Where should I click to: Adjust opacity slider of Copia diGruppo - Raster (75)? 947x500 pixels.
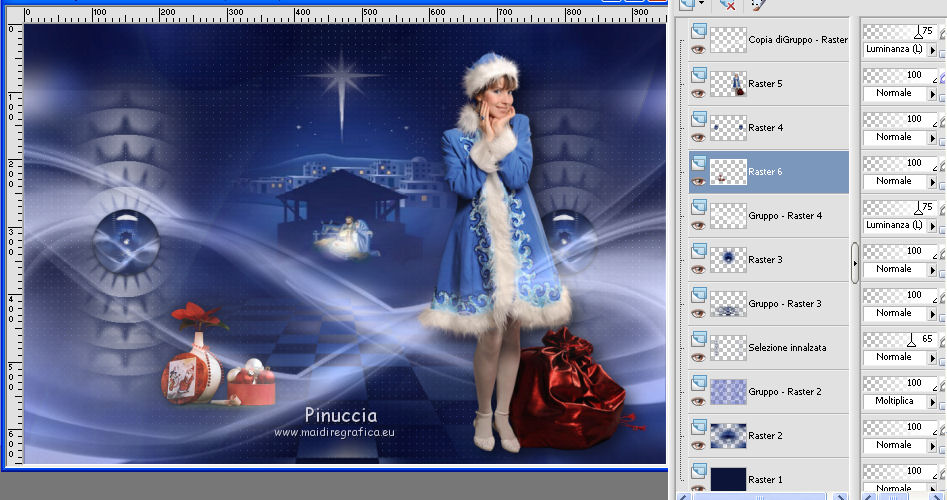(899, 31)
